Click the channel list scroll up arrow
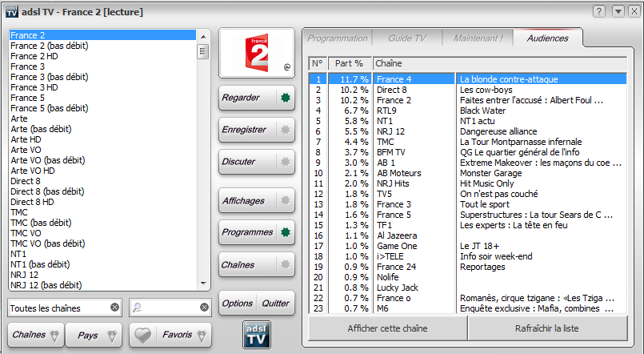This screenshot has width=644, height=354. click(x=203, y=37)
